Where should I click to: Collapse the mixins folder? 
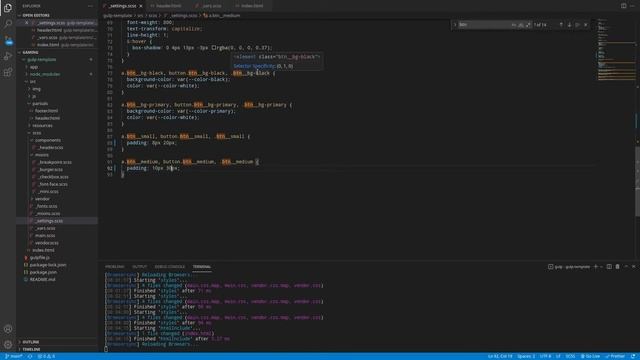tap(42, 155)
